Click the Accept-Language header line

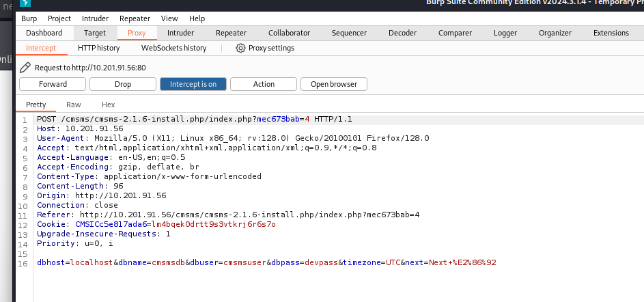coord(111,157)
